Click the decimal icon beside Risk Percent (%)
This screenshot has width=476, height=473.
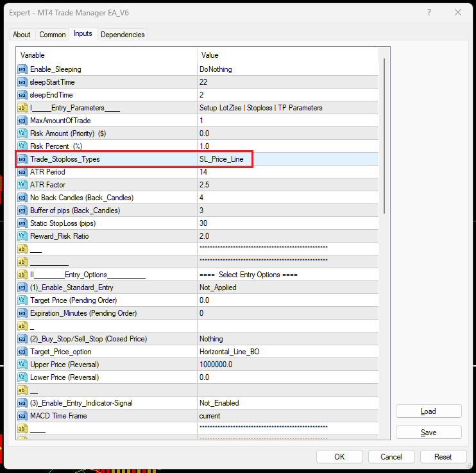(22, 146)
